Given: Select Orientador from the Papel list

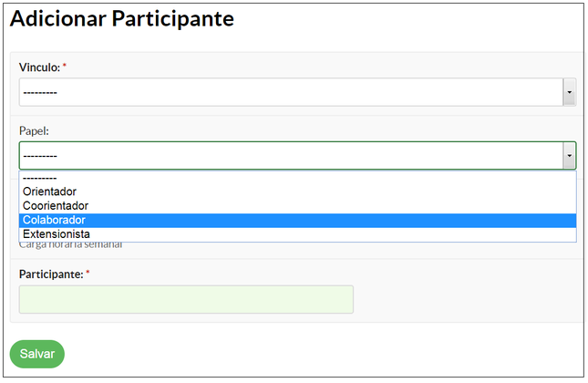Looking at the screenshot, I should click(x=50, y=191).
